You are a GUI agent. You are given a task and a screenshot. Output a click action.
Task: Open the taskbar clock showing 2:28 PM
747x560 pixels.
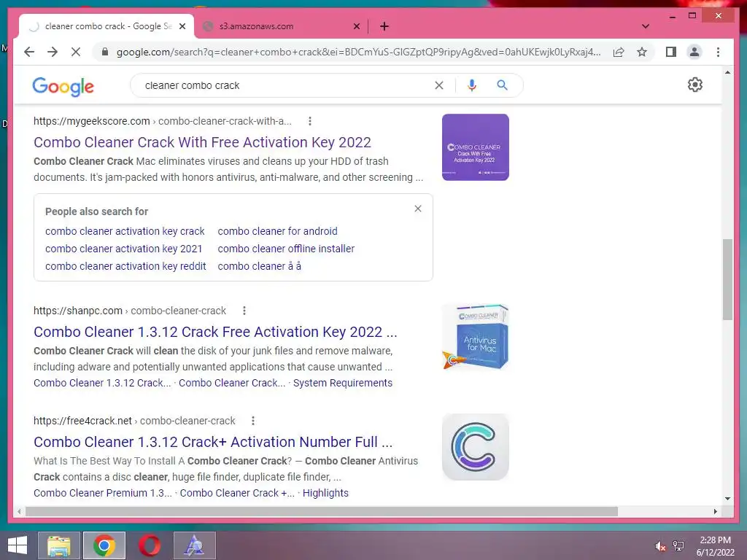tap(715, 546)
